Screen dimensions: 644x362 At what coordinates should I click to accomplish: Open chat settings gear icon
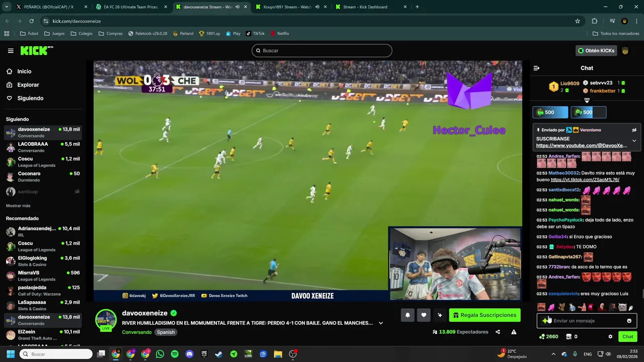click(610, 336)
